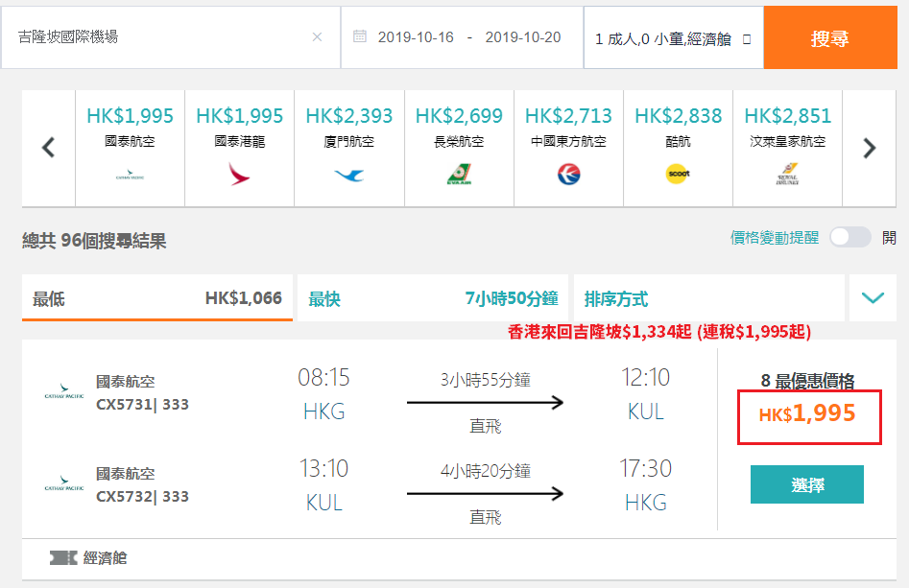The height and width of the screenshot is (588, 909).
Task: Switch to the fastest flights tab
Action: (433, 297)
